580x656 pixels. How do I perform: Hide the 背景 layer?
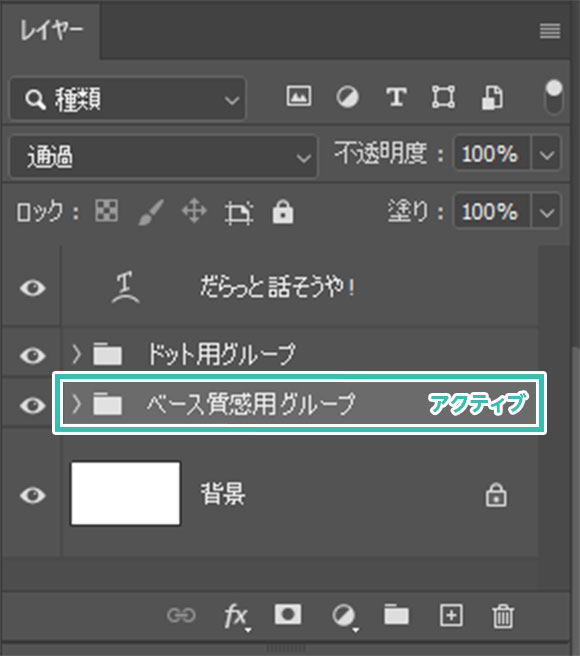[33, 495]
